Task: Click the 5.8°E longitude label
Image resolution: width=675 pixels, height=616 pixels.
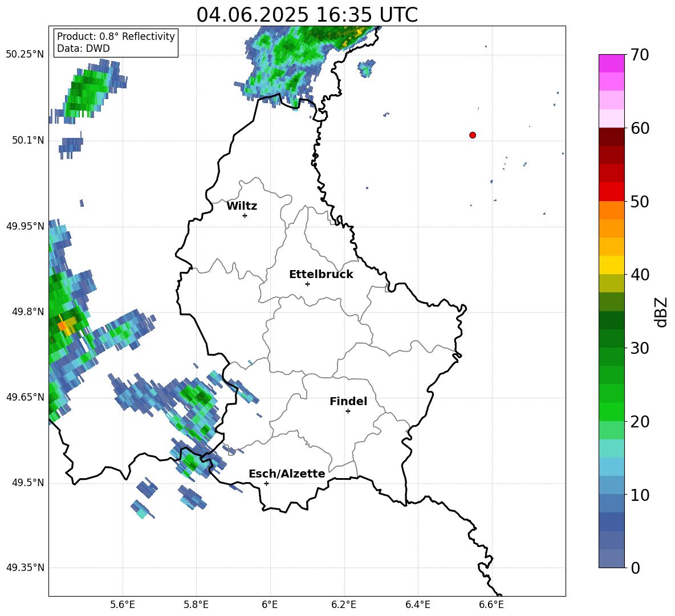Action: tap(196, 605)
